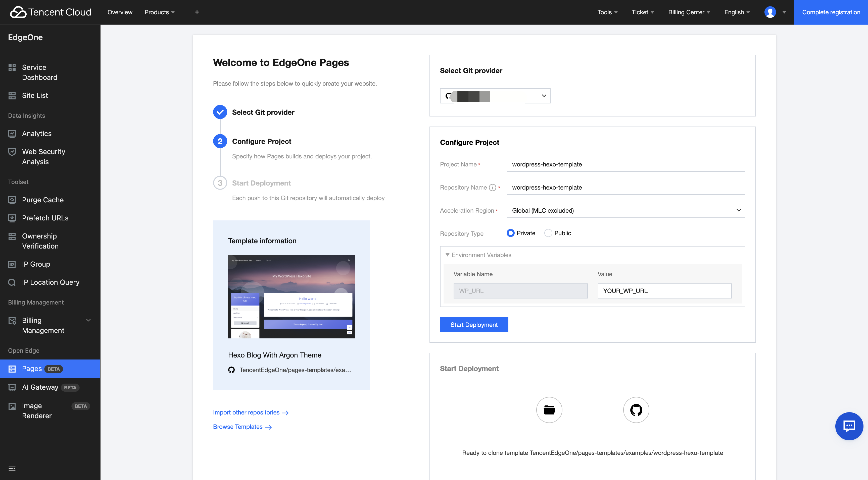Open the Acceleration Region dropdown
The width and height of the screenshot is (868, 480).
coord(626,210)
